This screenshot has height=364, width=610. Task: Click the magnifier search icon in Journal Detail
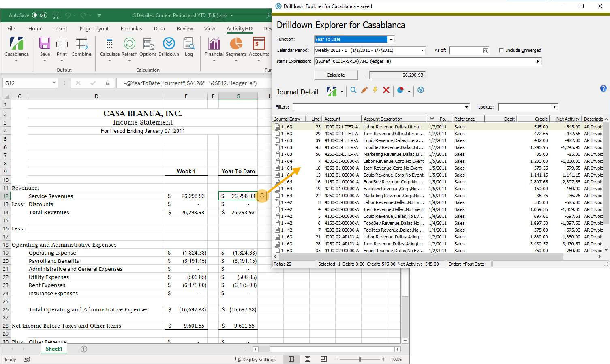pyautogui.click(x=353, y=90)
